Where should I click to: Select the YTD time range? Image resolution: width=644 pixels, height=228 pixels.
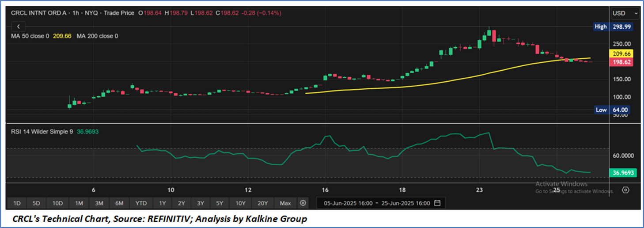pos(141,203)
